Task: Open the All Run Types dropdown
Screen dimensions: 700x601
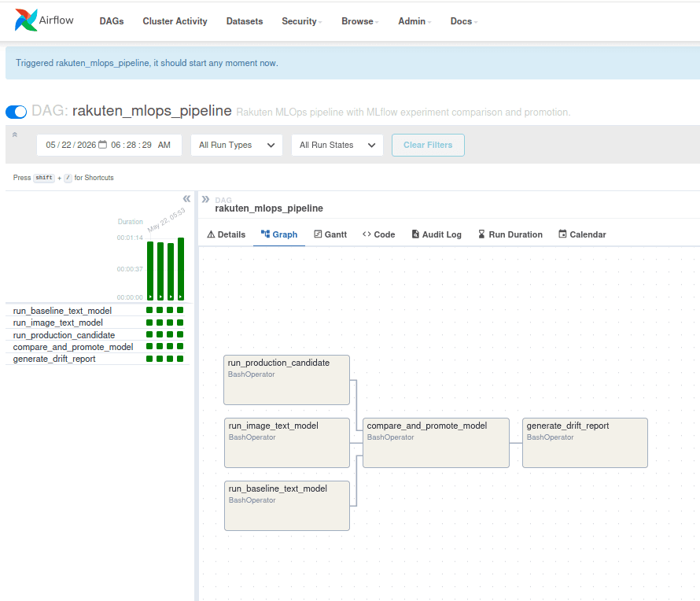Action: click(237, 145)
